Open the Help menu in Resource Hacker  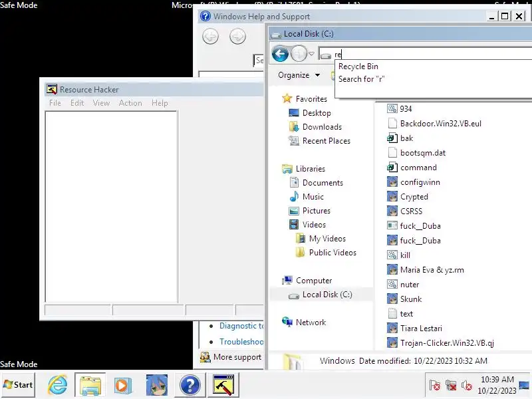pos(160,103)
